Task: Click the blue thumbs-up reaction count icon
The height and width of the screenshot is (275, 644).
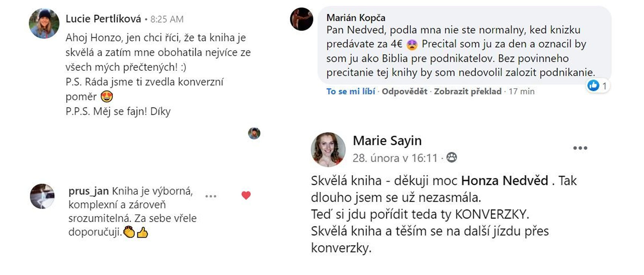Action: click(593, 86)
